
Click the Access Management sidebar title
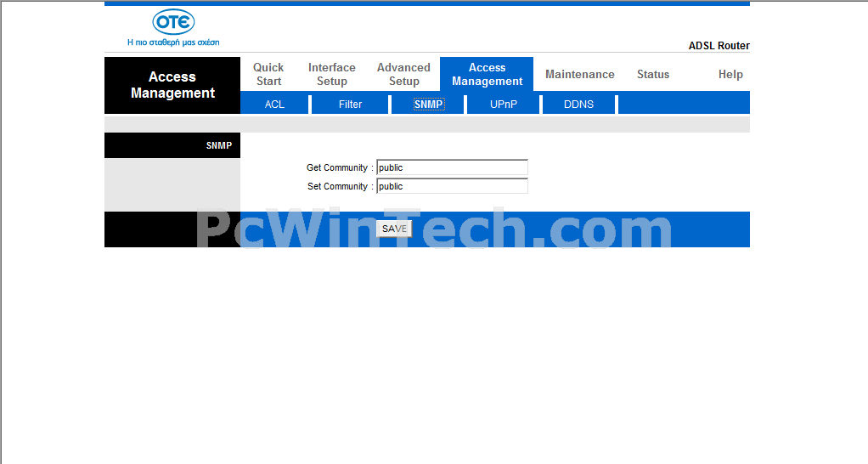coord(172,85)
